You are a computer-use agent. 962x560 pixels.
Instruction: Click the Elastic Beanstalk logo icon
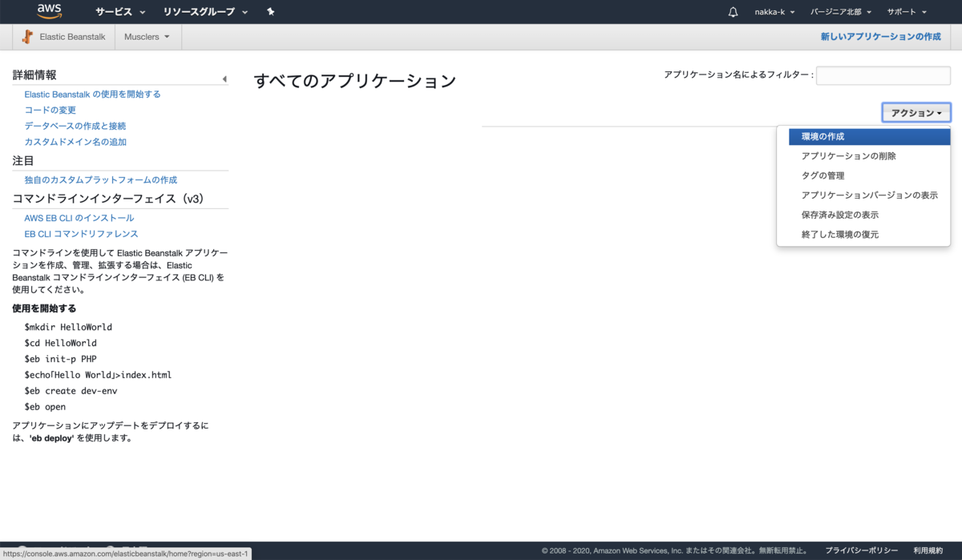point(28,37)
